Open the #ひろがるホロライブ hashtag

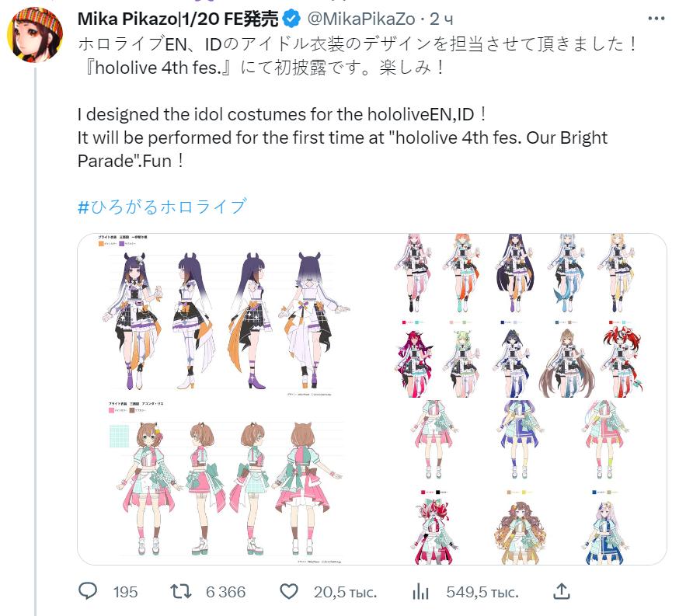coord(162,207)
